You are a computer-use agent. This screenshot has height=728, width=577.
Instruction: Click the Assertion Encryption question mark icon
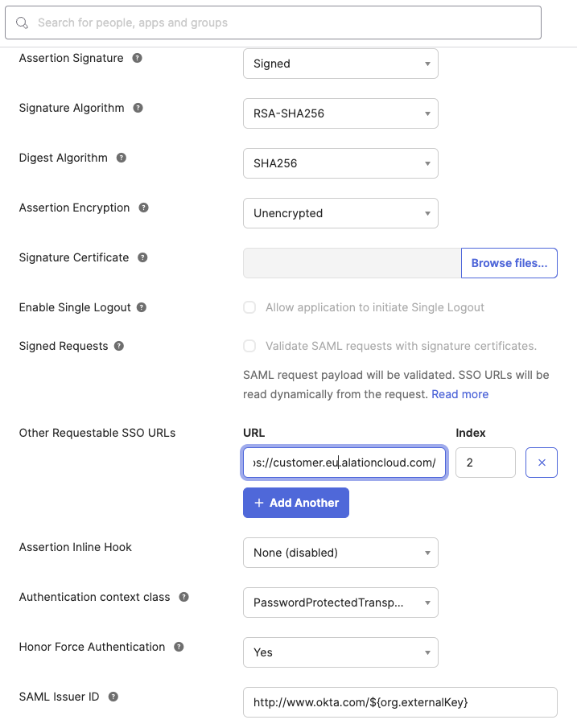[143, 208]
